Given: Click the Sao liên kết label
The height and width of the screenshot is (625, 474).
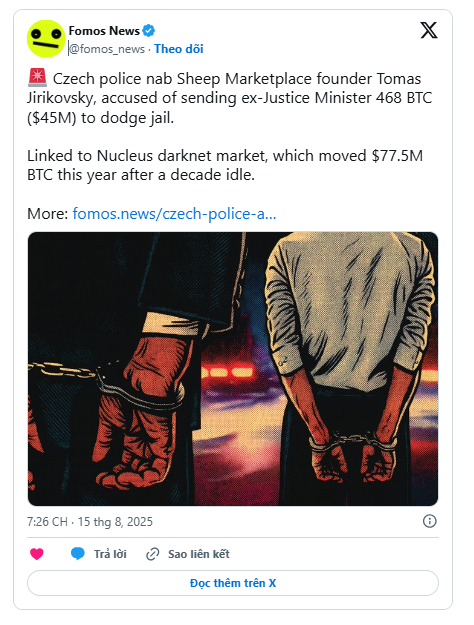Looking at the screenshot, I should 199,554.
